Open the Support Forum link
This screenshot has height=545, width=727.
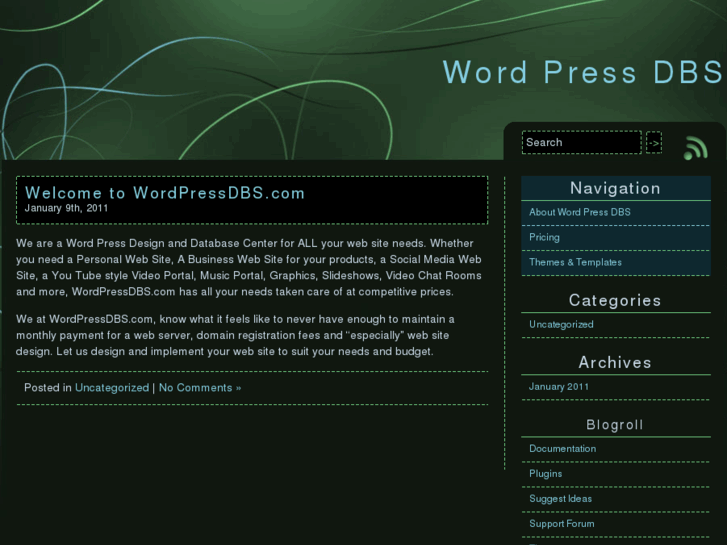coord(561,524)
